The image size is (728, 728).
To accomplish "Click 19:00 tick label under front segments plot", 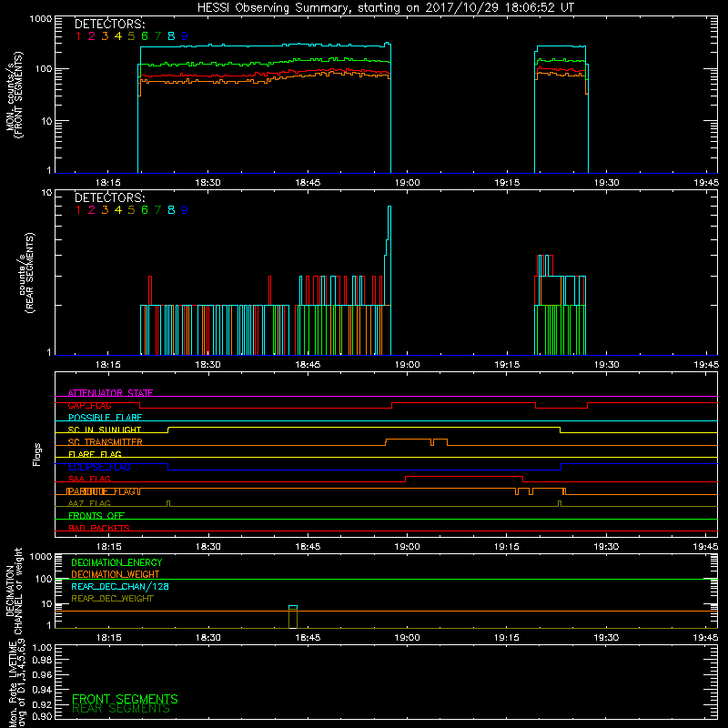I will coord(407,183).
